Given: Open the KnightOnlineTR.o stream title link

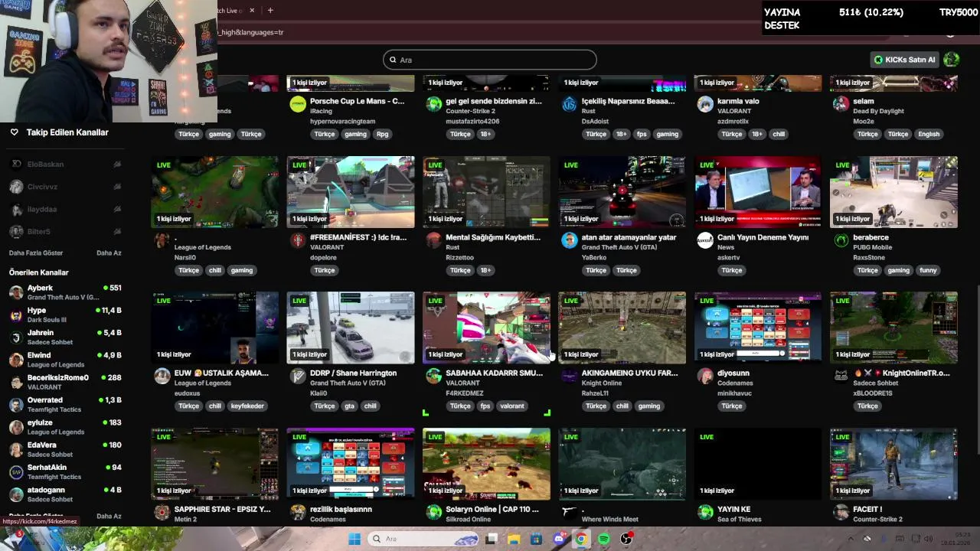Looking at the screenshot, I should [901, 373].
